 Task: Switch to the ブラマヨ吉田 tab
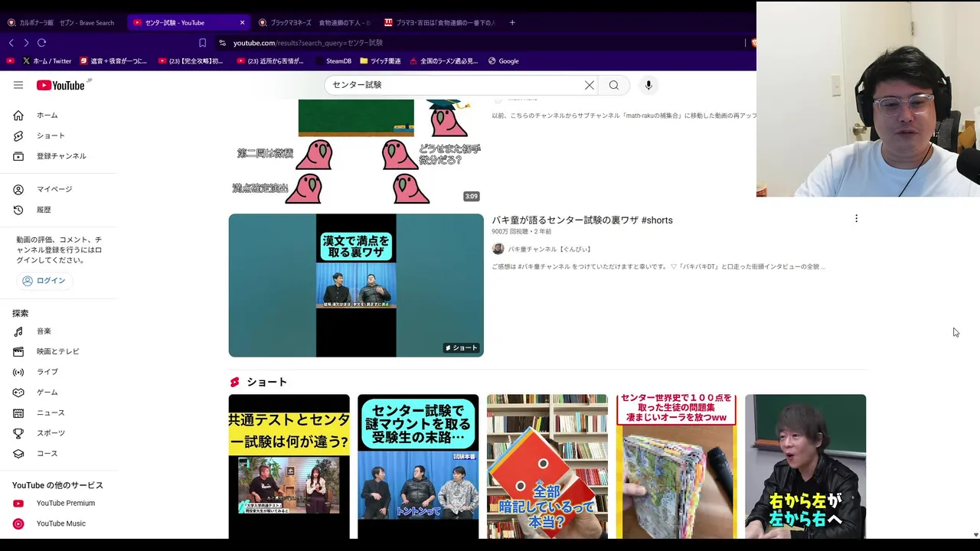point(440,22)
